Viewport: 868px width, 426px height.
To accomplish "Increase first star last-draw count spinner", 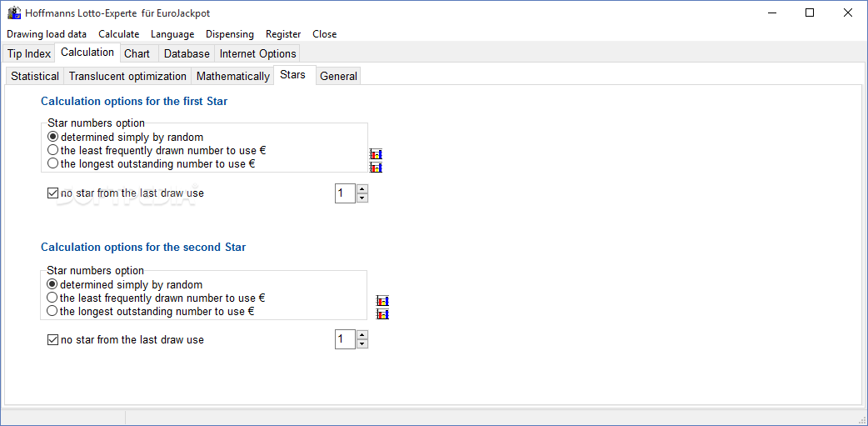I will pyautogui.click(x=362, y=189).
